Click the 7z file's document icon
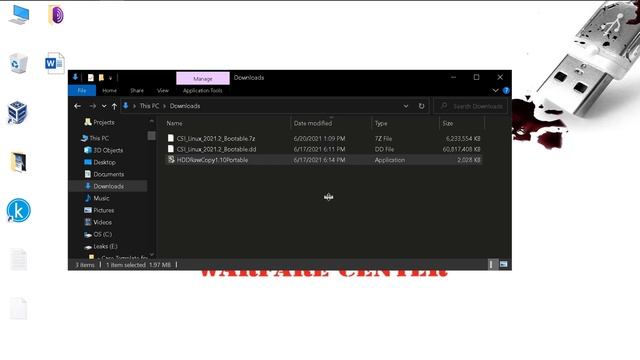 (x=171, y=138)
